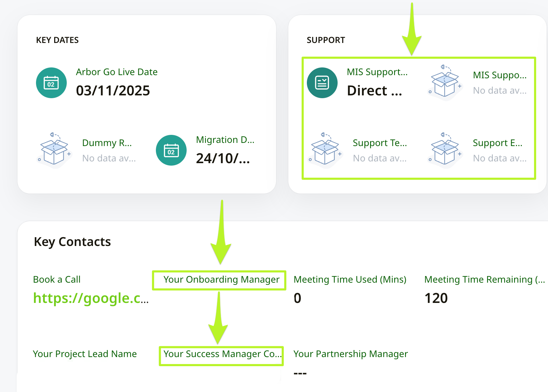The image size is (548, 392).
Task: Click the SUPPORT card heading
Action: coord(326,40)
